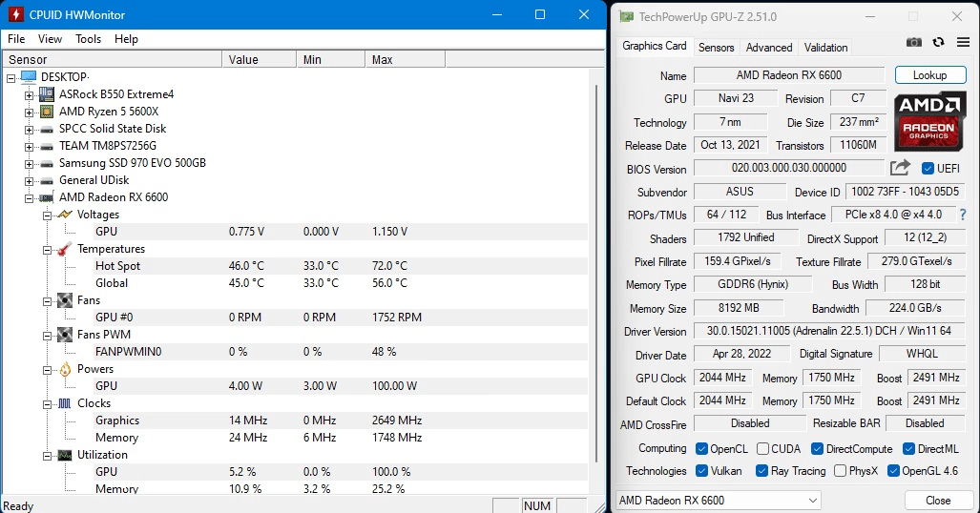
Task: Click GPU-Z title bar app icon
Action: 626,17
